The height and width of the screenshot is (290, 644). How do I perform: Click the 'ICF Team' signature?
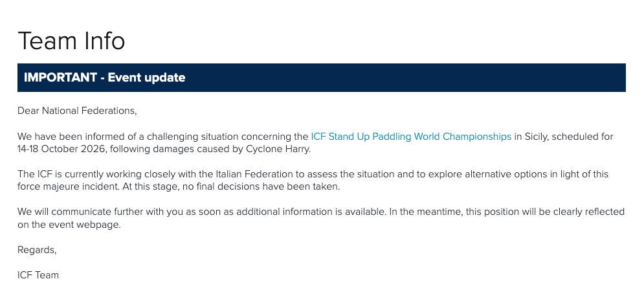(x=38, y=275)
